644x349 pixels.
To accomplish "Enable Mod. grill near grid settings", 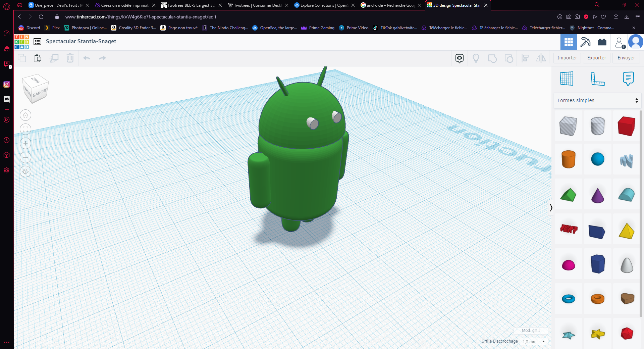I will pyautogui.click(x=531, y=331).
